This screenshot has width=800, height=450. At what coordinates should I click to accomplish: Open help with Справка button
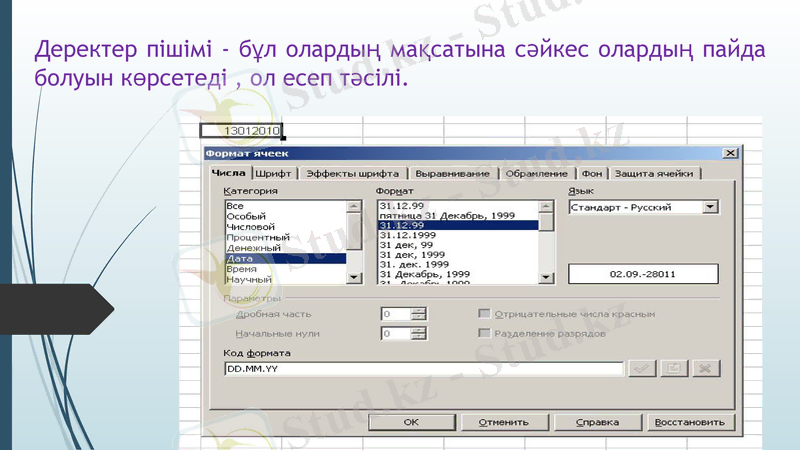pyautogui.click(x=597, y=422)
